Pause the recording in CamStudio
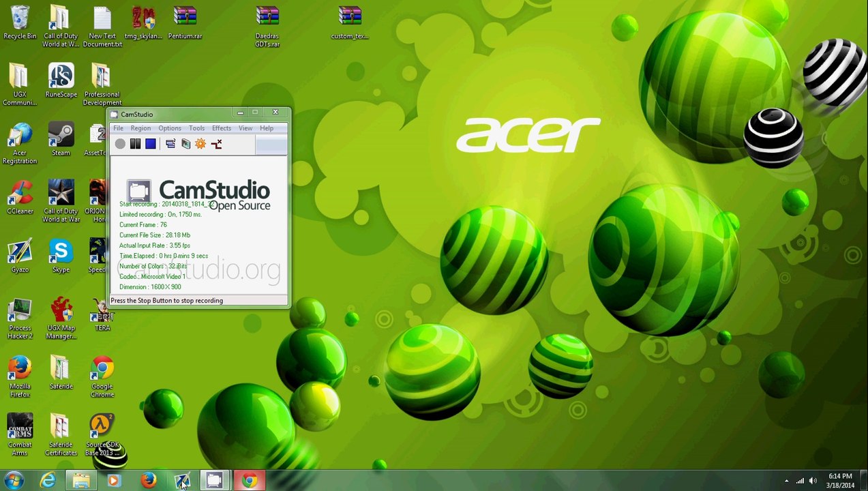Image resolution: width=868 pixels, height=491 pixels. pyautogui.click(x=135, y=144)
